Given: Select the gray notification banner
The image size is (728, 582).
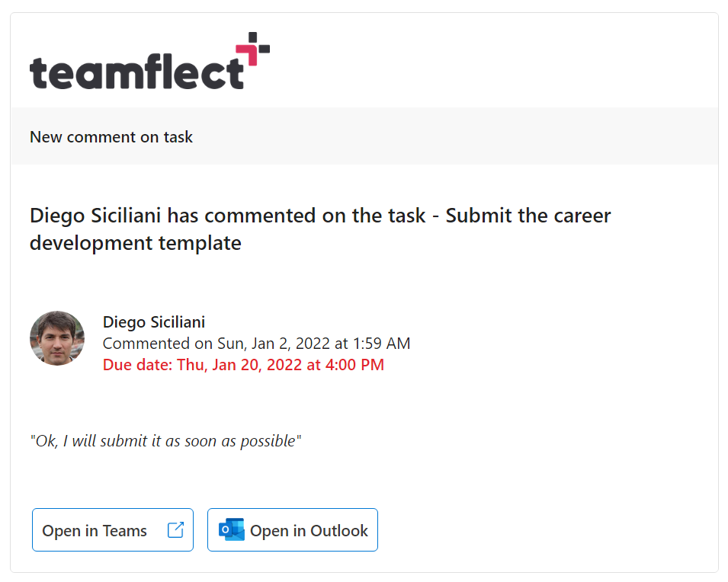Looking at the screenshot, I should 364,137.
